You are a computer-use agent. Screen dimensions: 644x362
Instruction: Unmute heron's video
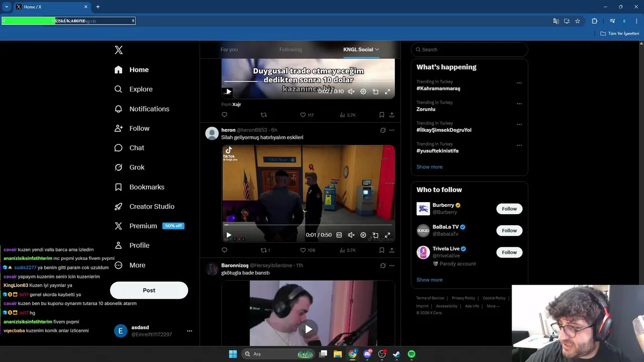point(351,235)
